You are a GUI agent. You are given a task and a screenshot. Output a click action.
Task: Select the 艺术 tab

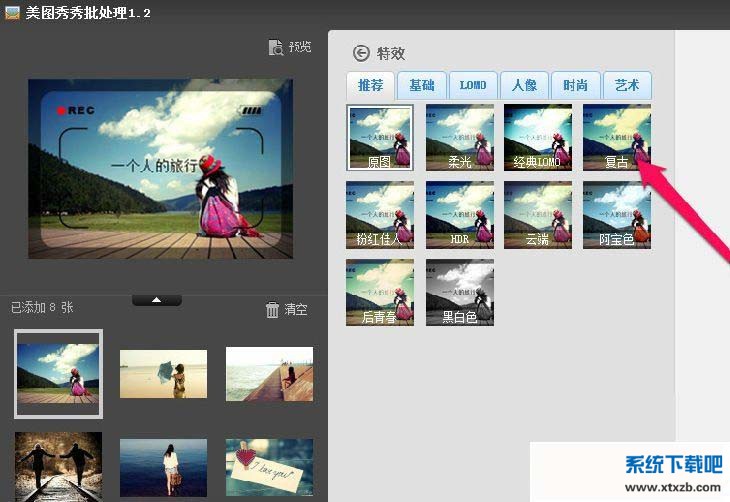click(627, 86)
